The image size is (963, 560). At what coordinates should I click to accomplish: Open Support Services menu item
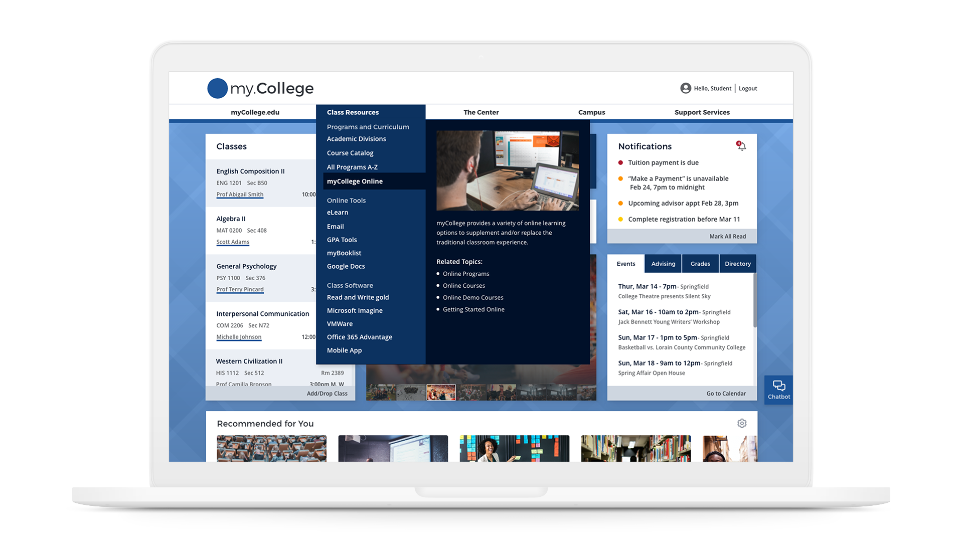click(703, 112)
